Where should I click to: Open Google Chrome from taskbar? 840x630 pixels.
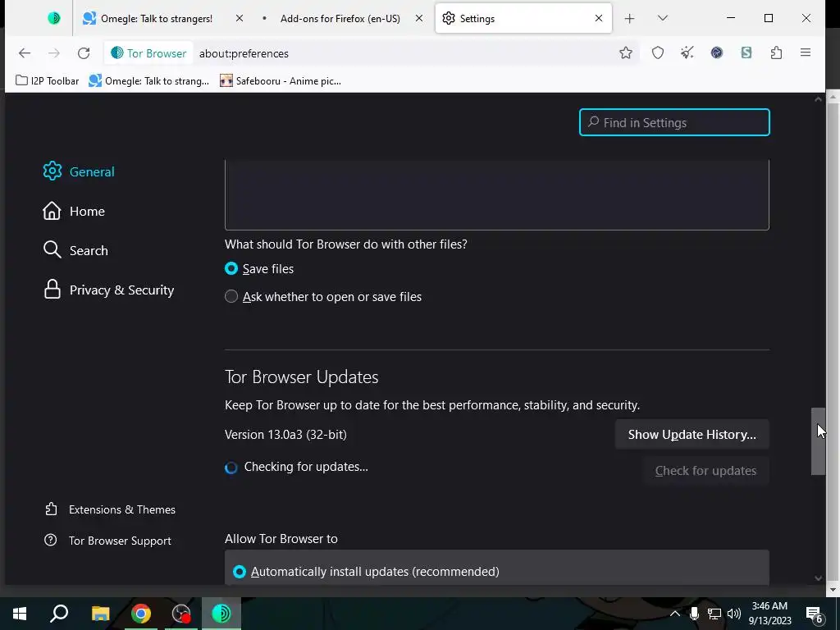click(141, 614)
